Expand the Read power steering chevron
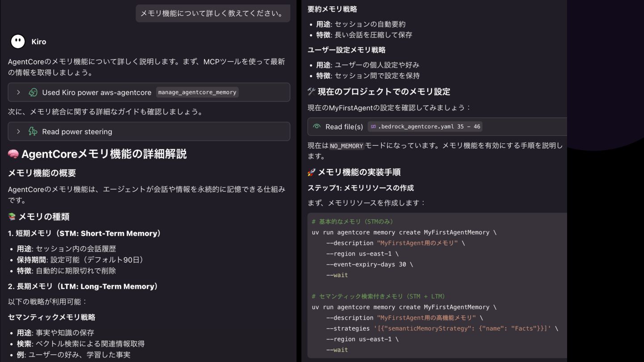Image resolution: width=644 pixels, height=362 pixels. [18, 132]
